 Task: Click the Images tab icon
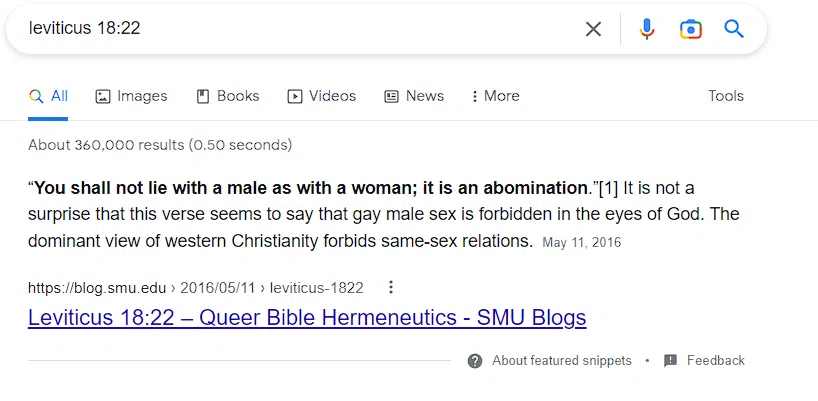pyautogui.click(x=102, y=97)
